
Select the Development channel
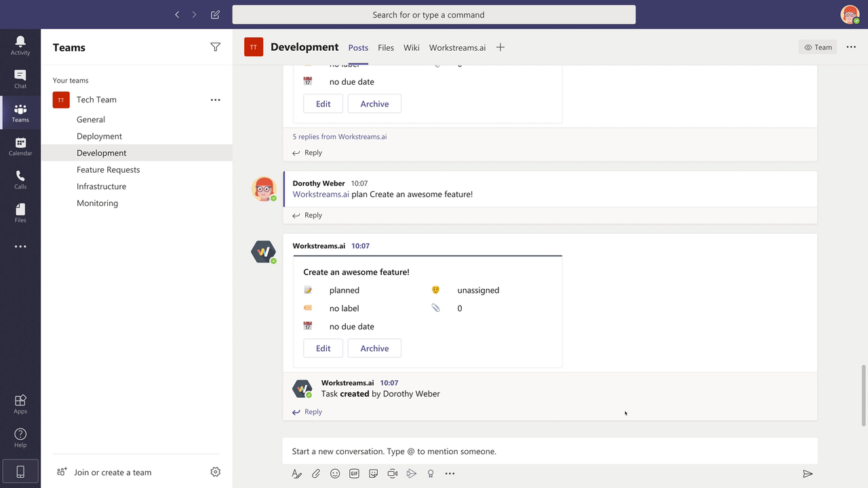pos(136,153)
